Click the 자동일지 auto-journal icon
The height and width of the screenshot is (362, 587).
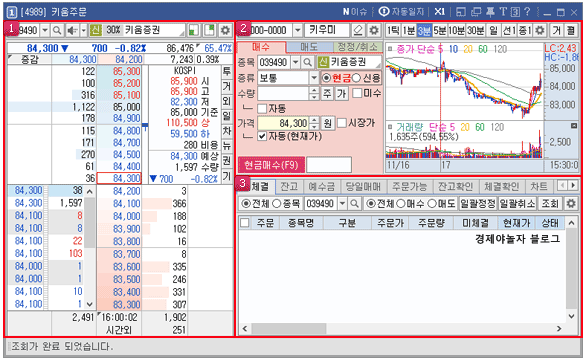pyautogui.click(x=401, y=12)
